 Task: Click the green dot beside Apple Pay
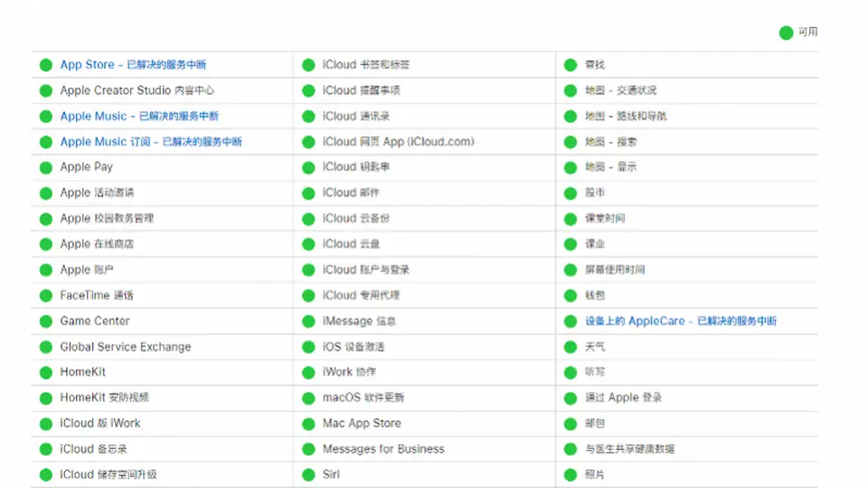click(x=46, y=168)
